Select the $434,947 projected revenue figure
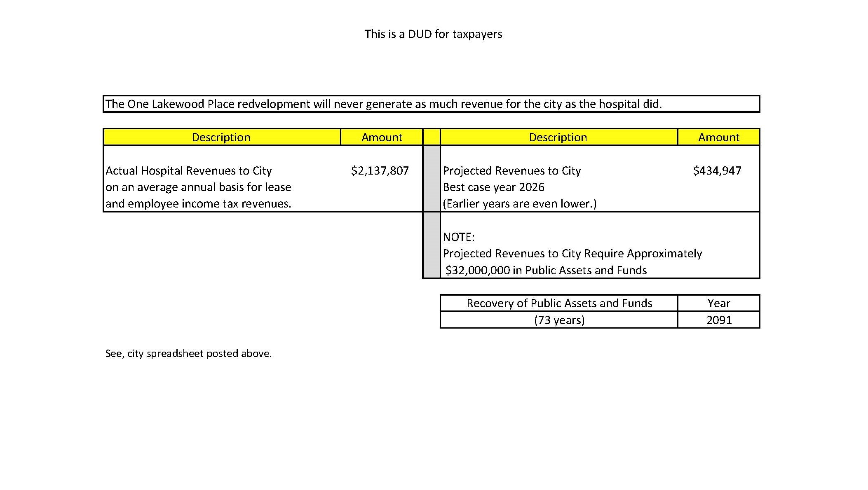The width and height of the screenshot is (868, 490). click(x=717, y=170)
